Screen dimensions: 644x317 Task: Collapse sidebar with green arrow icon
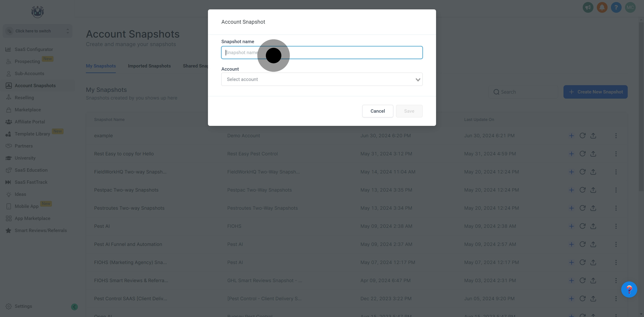(74, 307)
